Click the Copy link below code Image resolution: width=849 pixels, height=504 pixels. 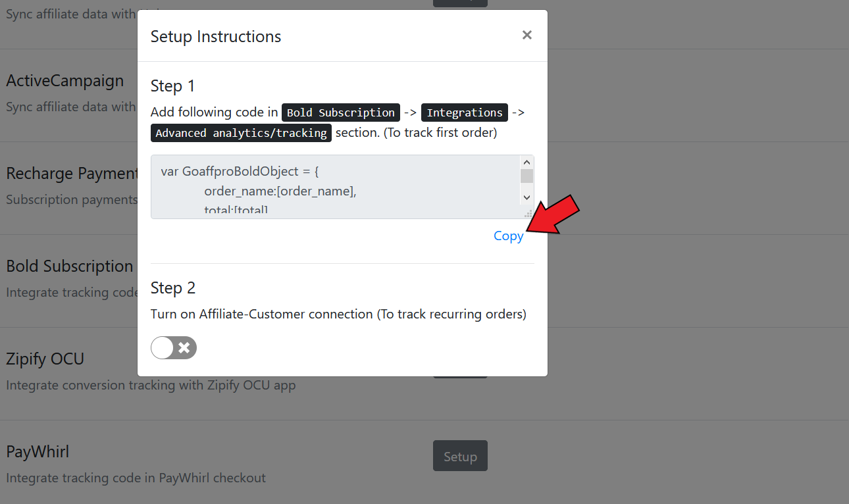point(508,236)
